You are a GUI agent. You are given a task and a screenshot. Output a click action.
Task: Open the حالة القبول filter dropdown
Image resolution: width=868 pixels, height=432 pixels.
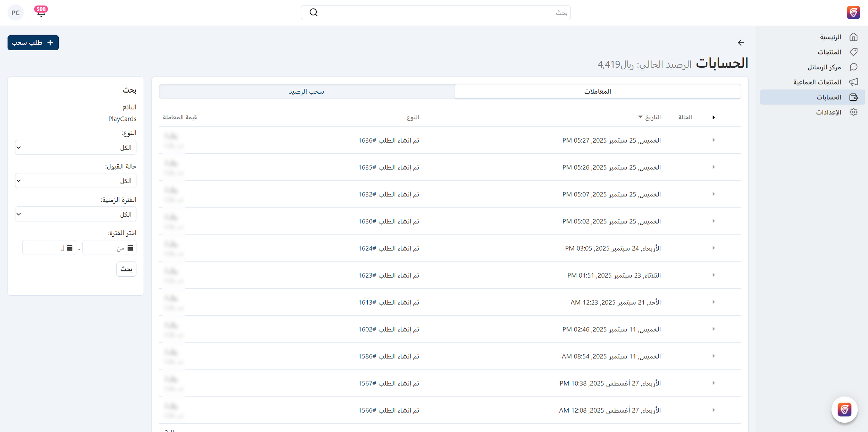[75, 181]
